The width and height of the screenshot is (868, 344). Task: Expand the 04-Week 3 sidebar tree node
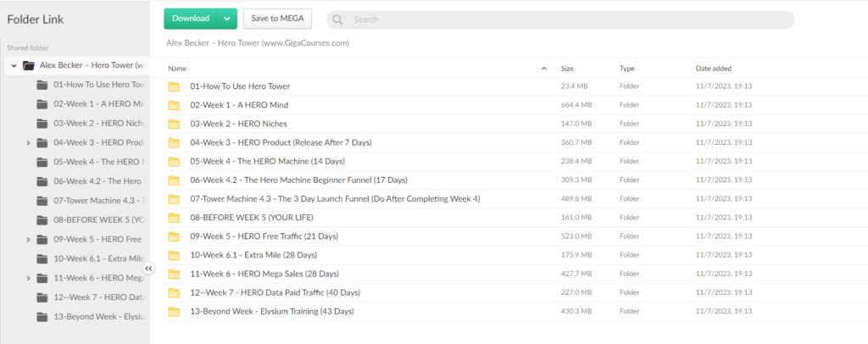tap(29, 143)
